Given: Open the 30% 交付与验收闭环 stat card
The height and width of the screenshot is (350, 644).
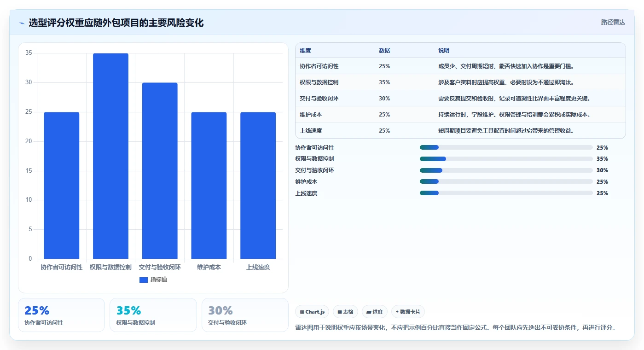Looking at the screenshot, I should coord(245,315).
